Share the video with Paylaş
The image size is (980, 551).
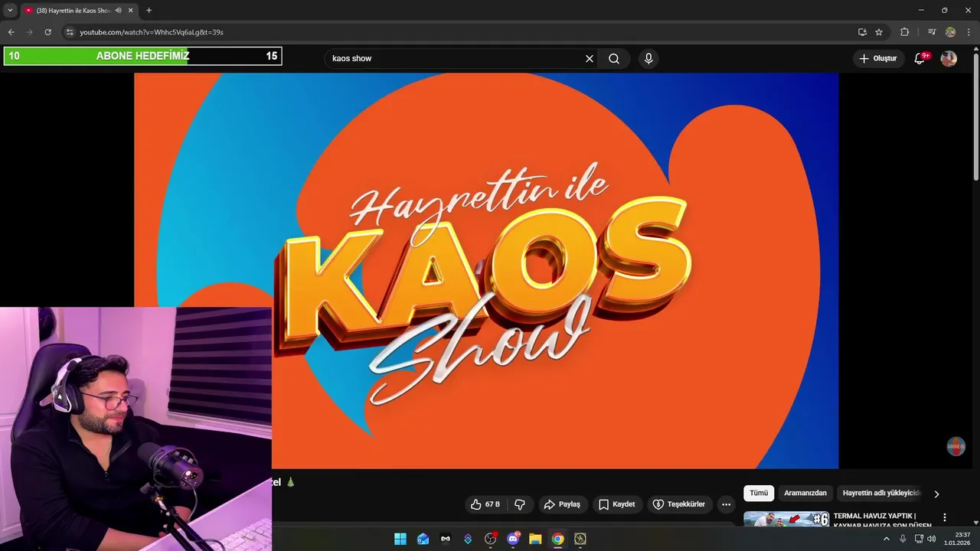[562, 504]
